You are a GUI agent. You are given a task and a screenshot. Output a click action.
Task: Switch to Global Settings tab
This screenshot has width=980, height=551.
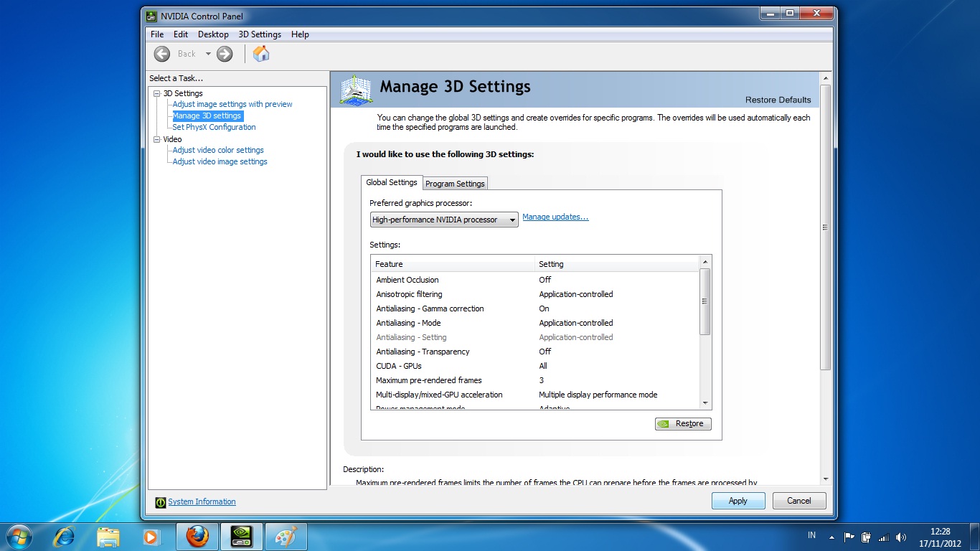(392, 182)
